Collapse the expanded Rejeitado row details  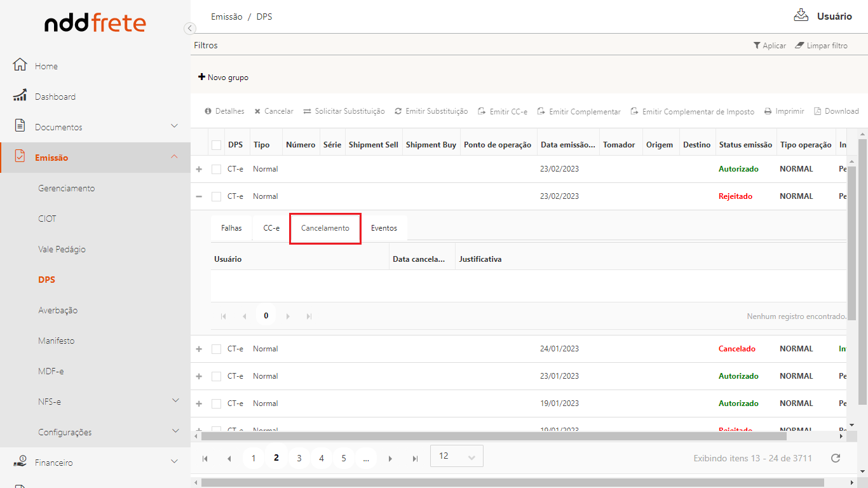pyautogui.click(x=199, y=196)
